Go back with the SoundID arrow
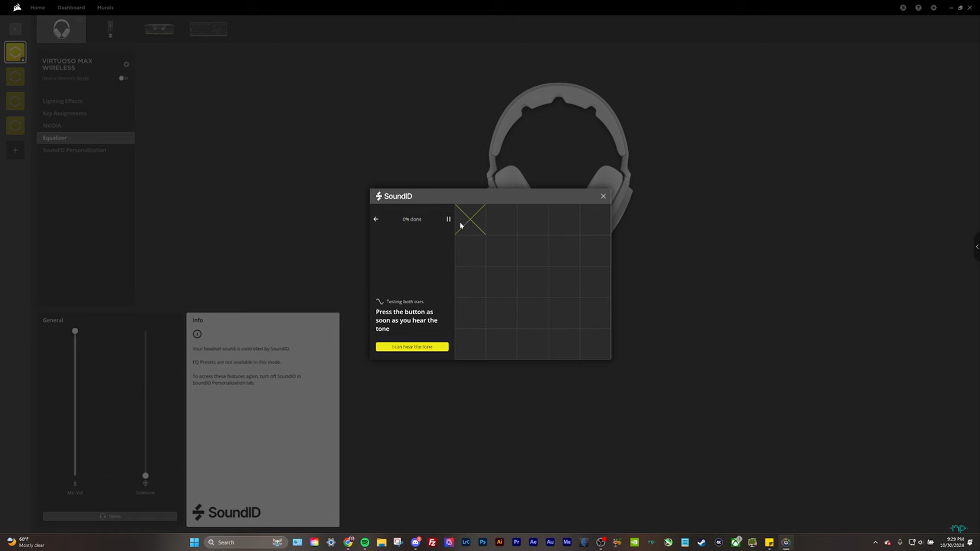This screenshot has width=980, height=551. [376, 219]
